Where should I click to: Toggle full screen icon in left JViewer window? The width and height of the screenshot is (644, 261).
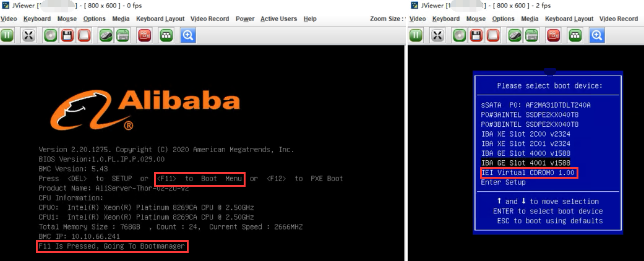point(28,36)
